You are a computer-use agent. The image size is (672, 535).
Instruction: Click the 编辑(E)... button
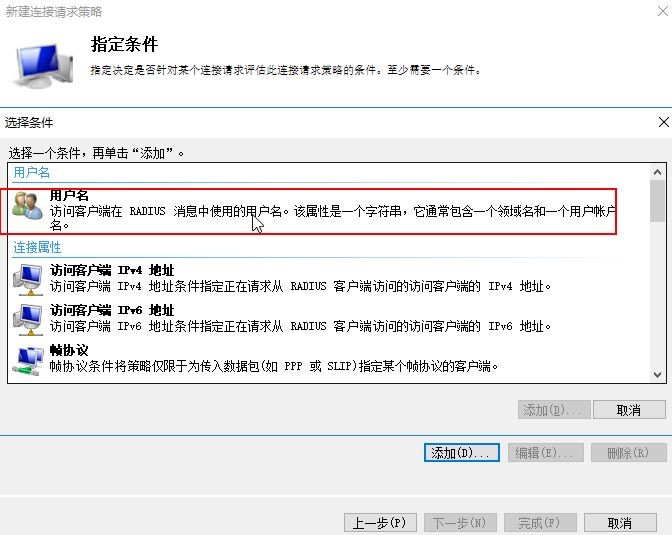(x=546, y=453)
